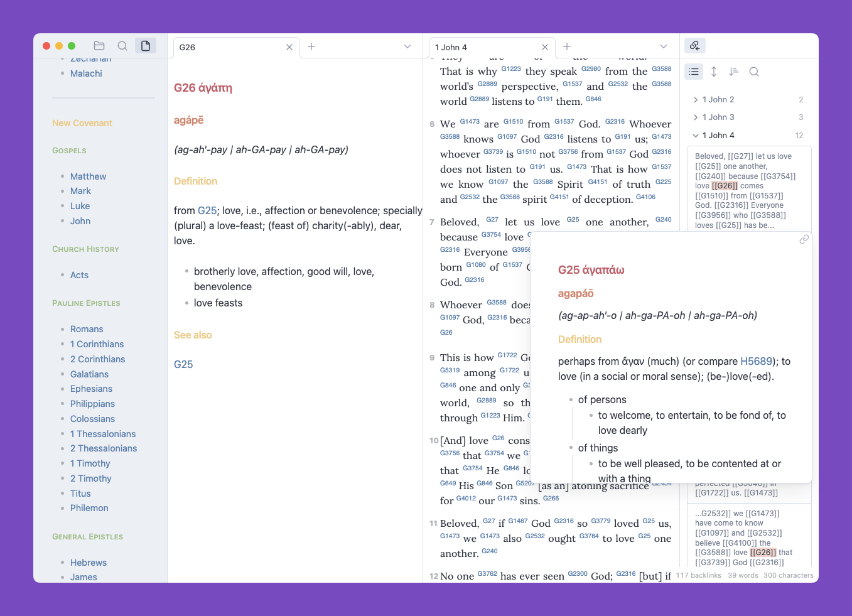852x616 pixels.
Task: Open Luke in Gospels list
Action: (80, 206)
